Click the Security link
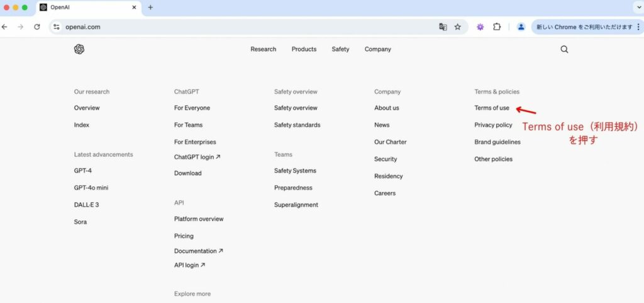 tap(386, 159)
